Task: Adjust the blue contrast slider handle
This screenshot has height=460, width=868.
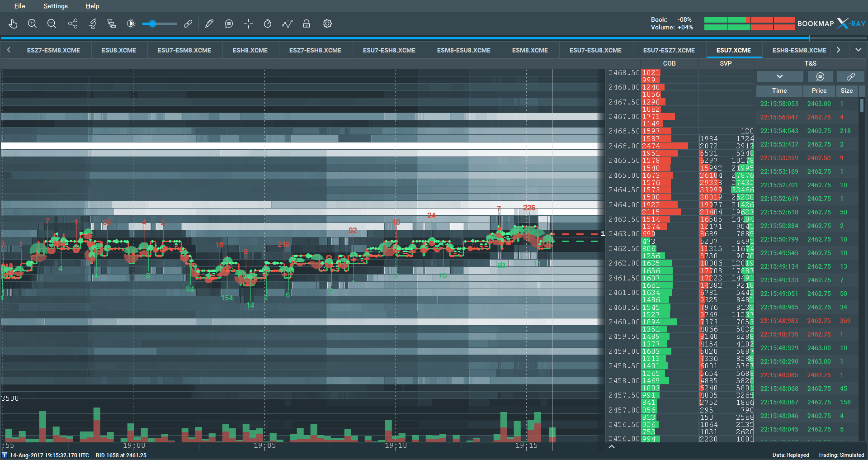Action: [153, 24]
